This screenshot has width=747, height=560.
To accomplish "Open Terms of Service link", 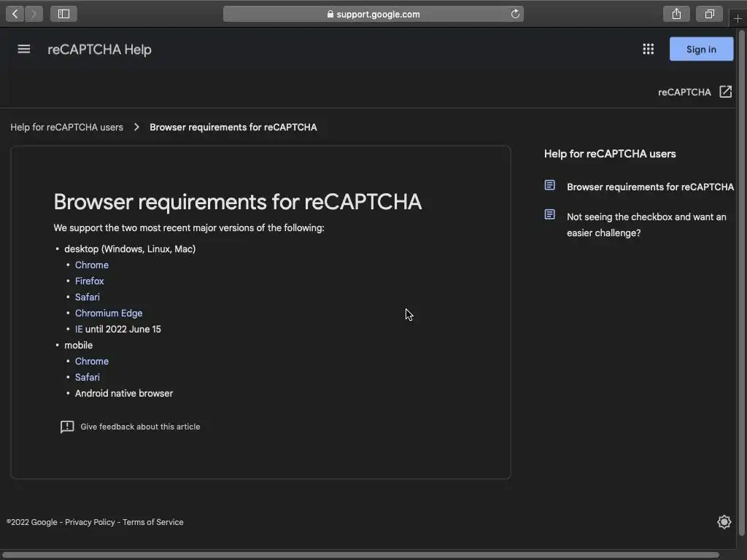I will click(153, 522).
